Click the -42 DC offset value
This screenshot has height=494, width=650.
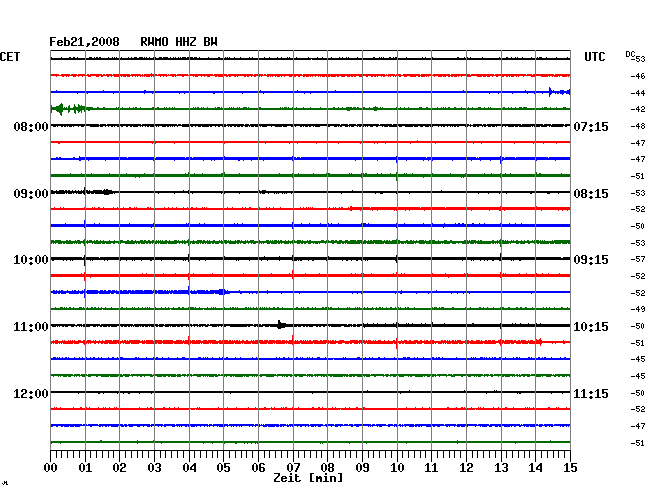pos(638,109)
